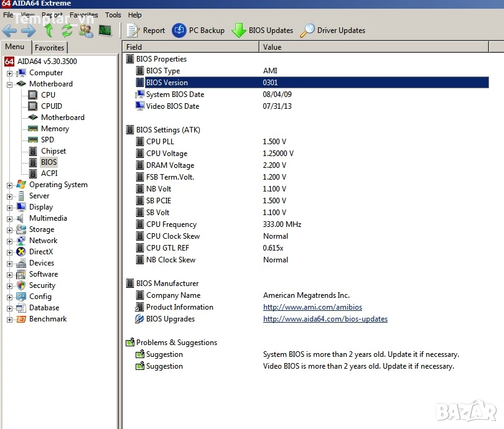Open the users icon in the toolbar
The image size is (504, 429).
pyautogui.click(x=86, y=30)
